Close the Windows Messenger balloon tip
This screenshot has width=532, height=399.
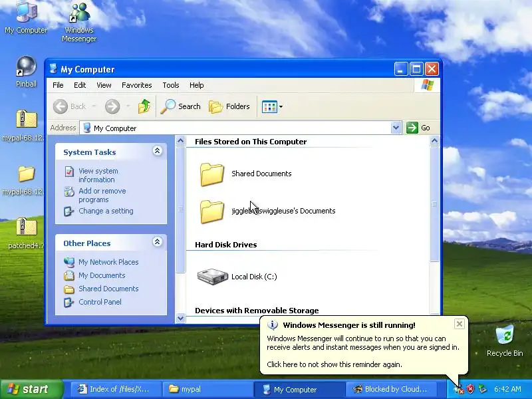point(459,324)
